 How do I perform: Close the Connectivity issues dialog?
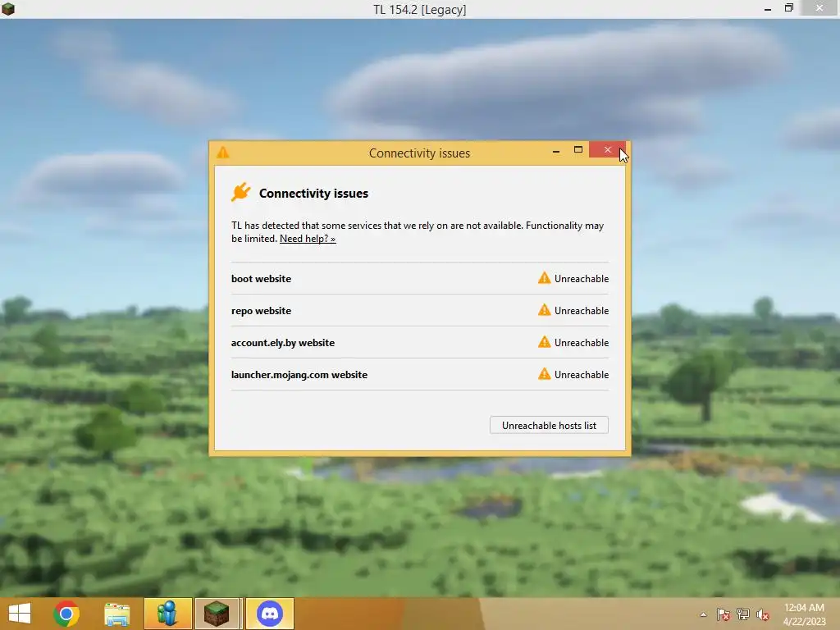pyautogui.click(x=607, y=149)
